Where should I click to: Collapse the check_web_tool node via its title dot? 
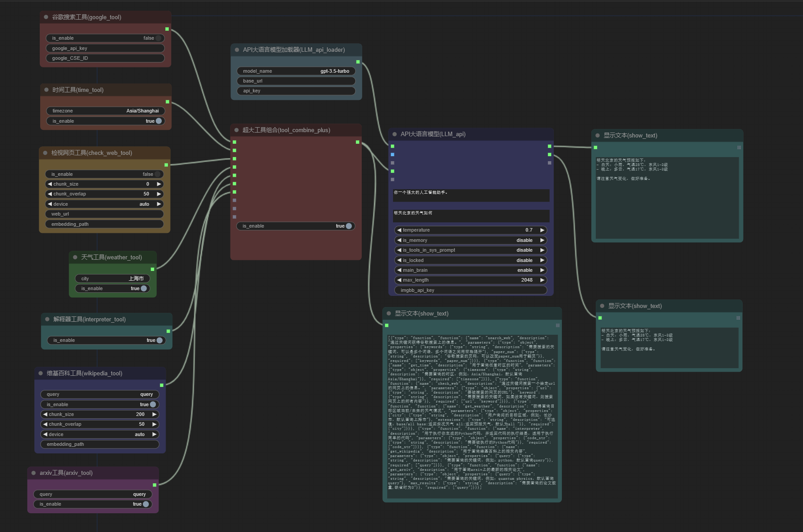click(x=45, y=153)
